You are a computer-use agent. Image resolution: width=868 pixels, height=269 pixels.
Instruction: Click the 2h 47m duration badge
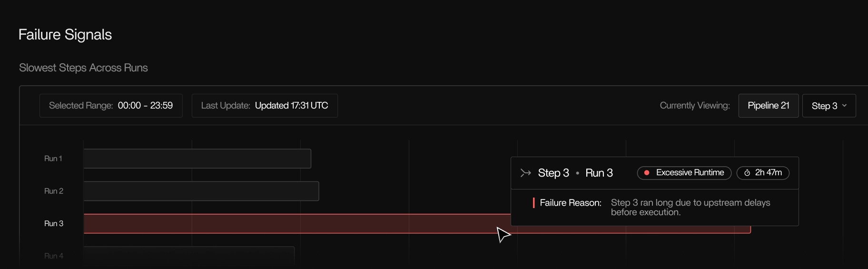coord(763,173)
